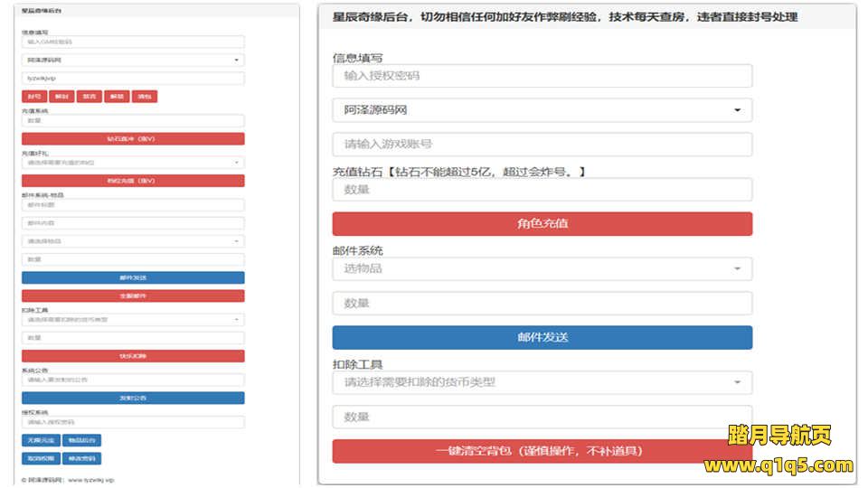Click the 解封 button in left panel
The image size is (868, 488).
tap(61, 96)
